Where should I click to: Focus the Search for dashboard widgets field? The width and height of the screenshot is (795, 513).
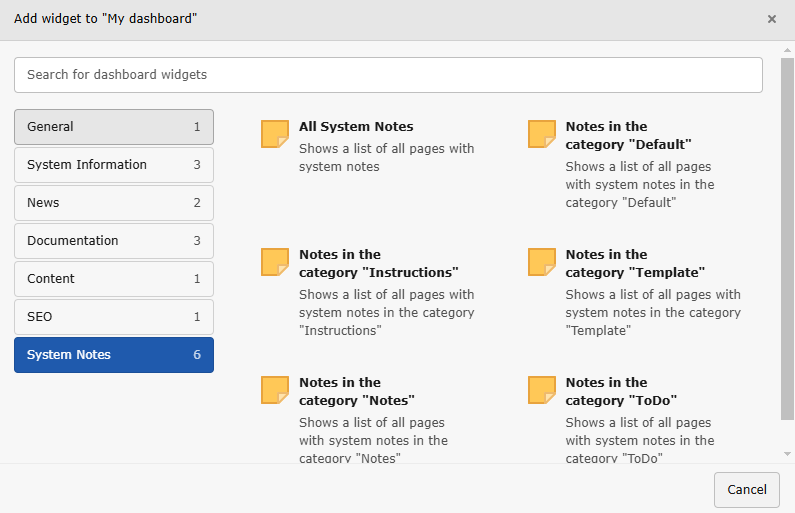388,75
